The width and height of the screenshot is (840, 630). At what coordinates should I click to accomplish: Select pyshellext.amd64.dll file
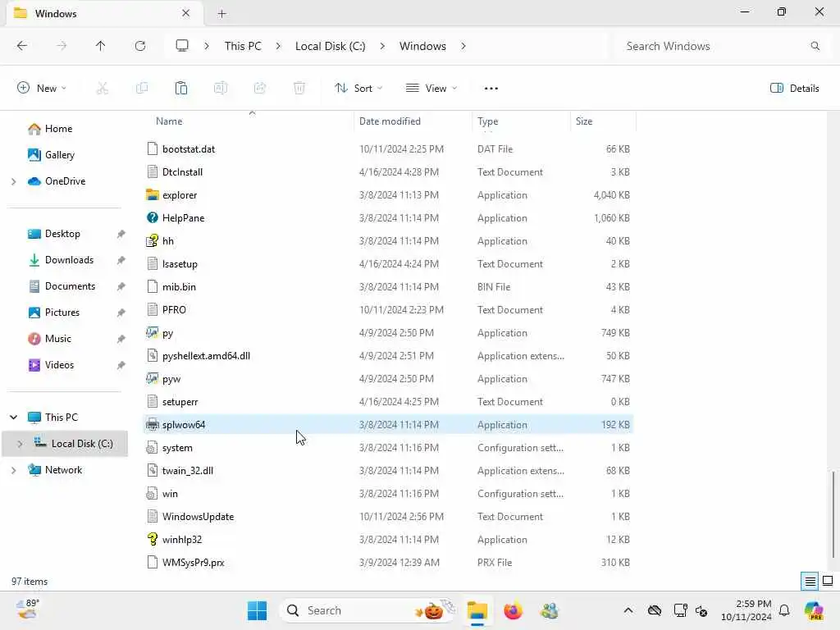(x=388, y=356)
